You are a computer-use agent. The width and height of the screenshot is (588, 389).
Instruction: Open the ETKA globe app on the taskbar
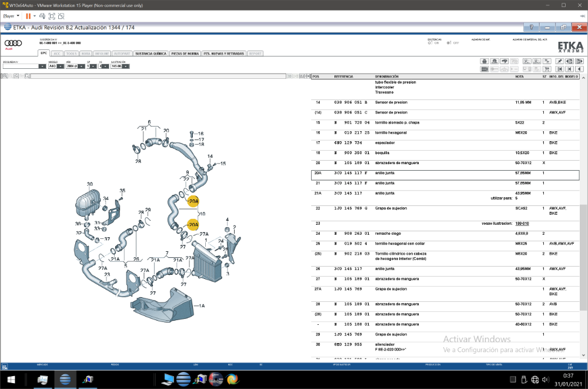pyautogui.click(x=65, y=379)
